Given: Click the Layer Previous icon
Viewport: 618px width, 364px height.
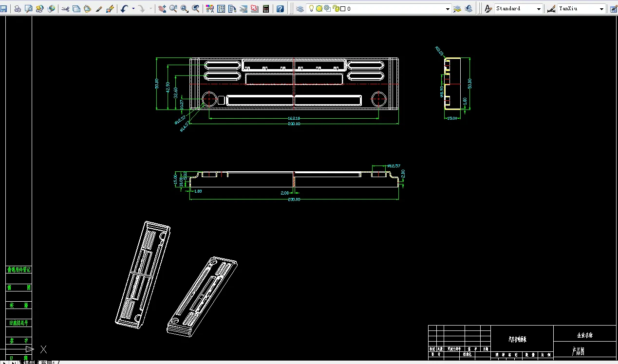Looking at the screenshot, I should (468, 9).
